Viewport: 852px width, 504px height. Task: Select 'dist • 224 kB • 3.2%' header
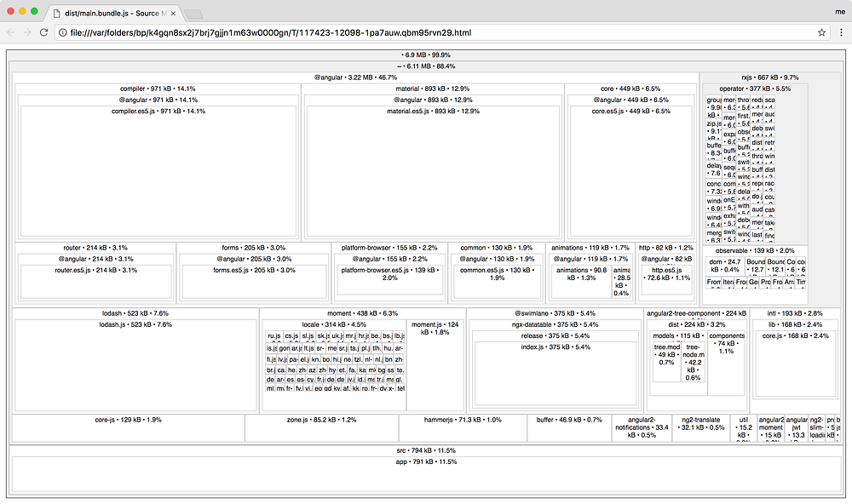(x=696, y=324)
